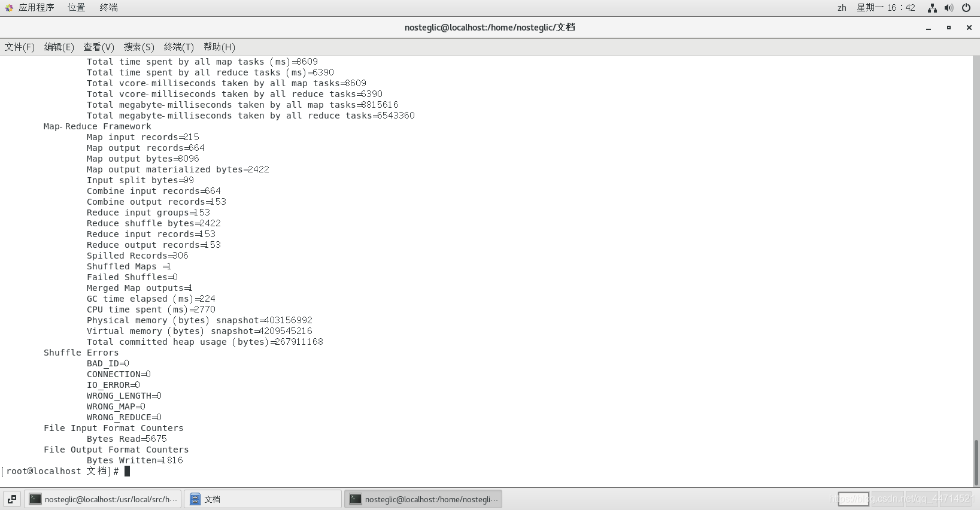Click the Activities foot icon beside 应用程序
This screenshot has width=980, height=510.
pyautogui.click(x=9, y=8)
